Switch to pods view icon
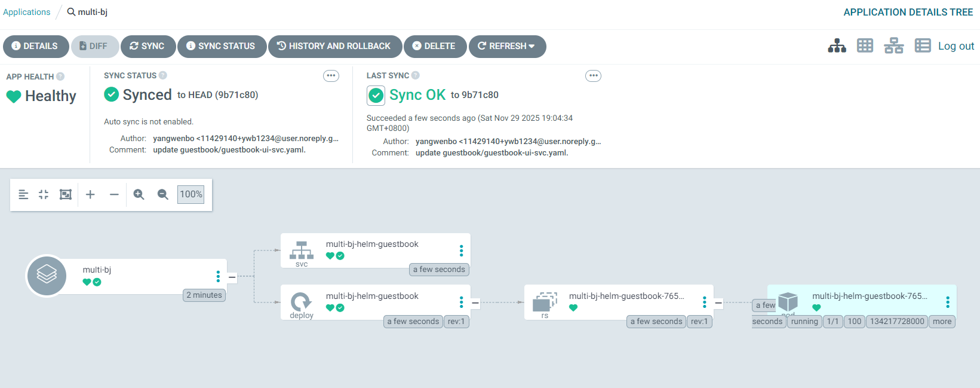The width and height of the screenshot is (980, 388). (865, 45)
